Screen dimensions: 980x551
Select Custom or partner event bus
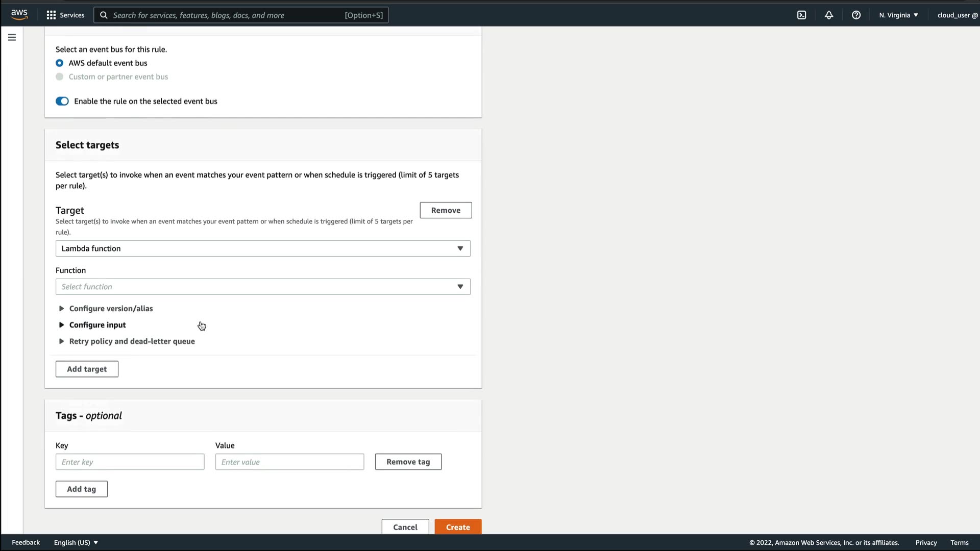[x=60, y=77]
